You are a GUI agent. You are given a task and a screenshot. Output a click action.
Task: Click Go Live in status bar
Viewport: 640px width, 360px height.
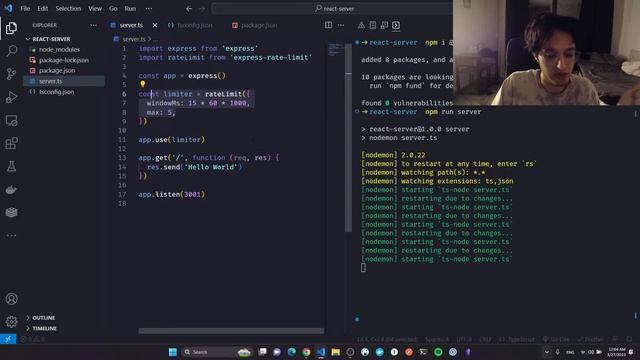point(556,339)
